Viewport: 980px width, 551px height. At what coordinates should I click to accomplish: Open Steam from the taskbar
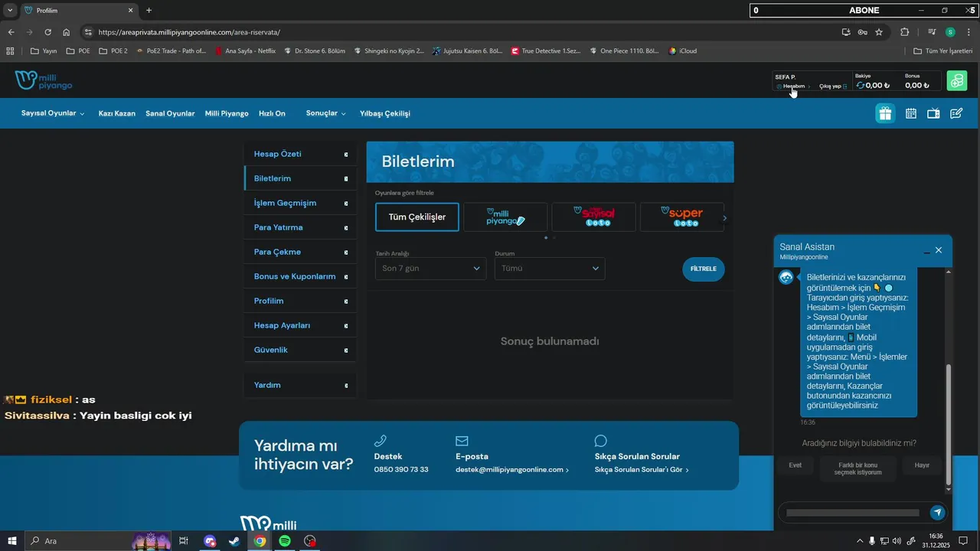pyautogui.click(x=234, y=541)
